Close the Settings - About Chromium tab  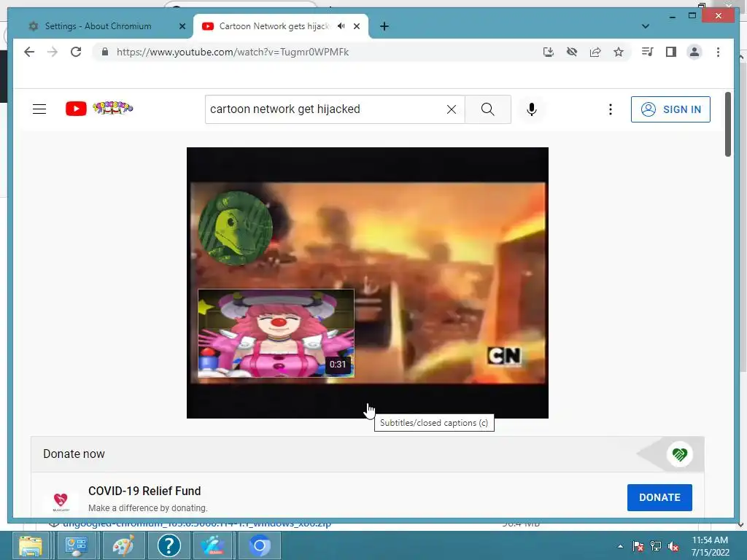pos(182,26)
